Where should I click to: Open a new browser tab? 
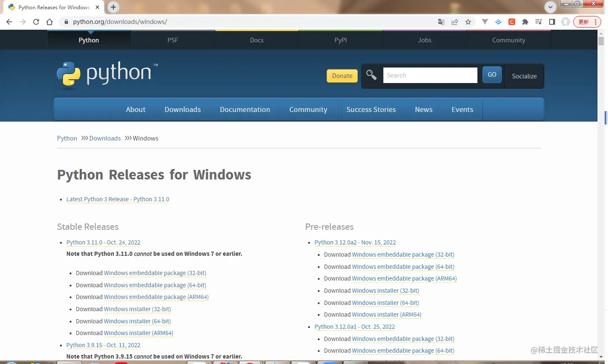[113, 7]
